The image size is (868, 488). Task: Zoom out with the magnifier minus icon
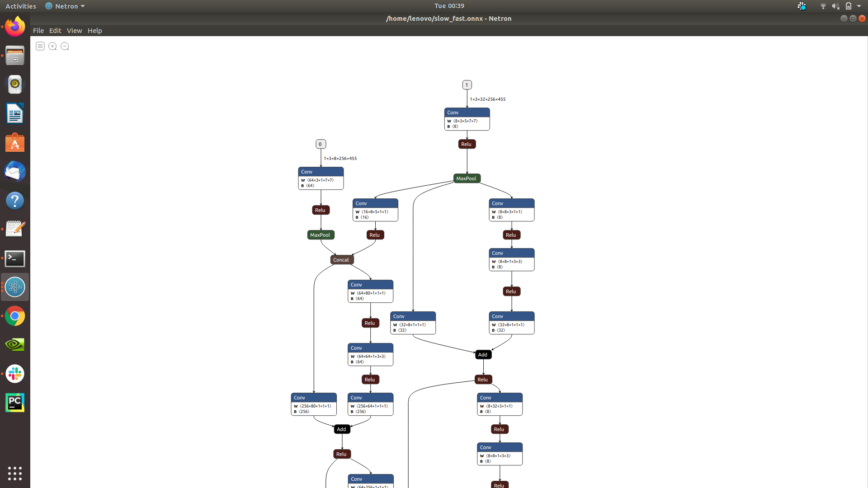click(65, 46)
